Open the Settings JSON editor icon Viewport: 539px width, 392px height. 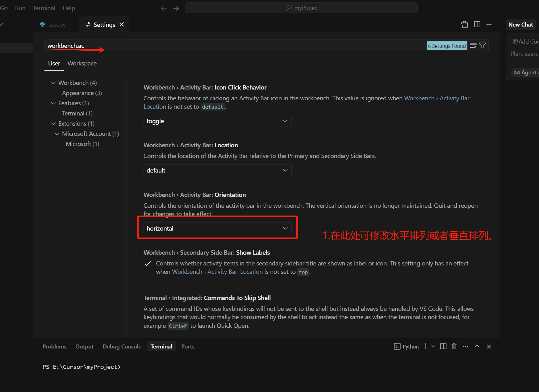point(464,24)
